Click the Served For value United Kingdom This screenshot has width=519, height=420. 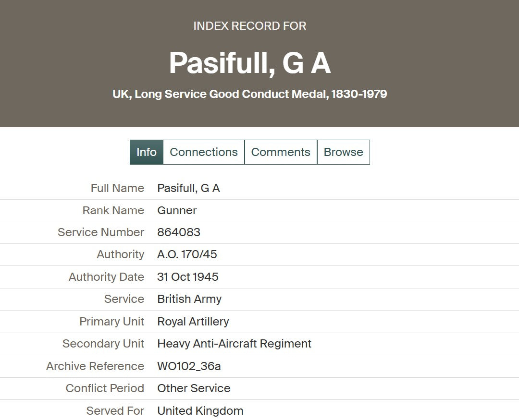(200, 411)
